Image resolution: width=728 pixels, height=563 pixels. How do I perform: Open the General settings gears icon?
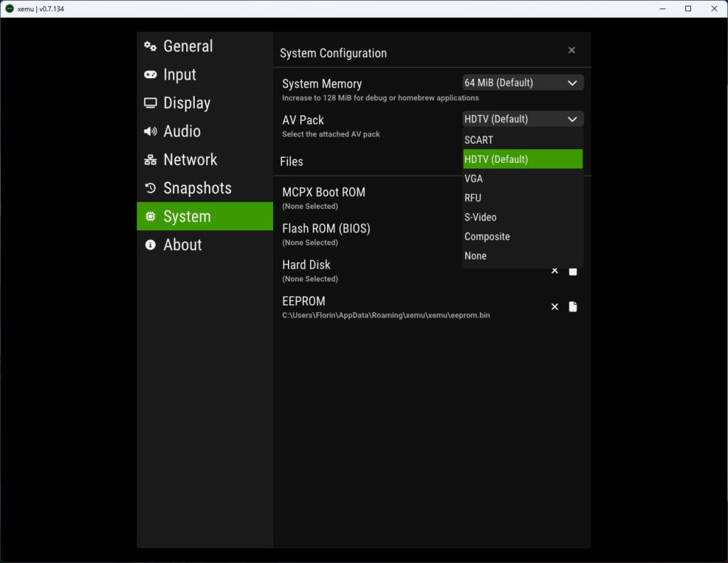[x=150, y=46]
